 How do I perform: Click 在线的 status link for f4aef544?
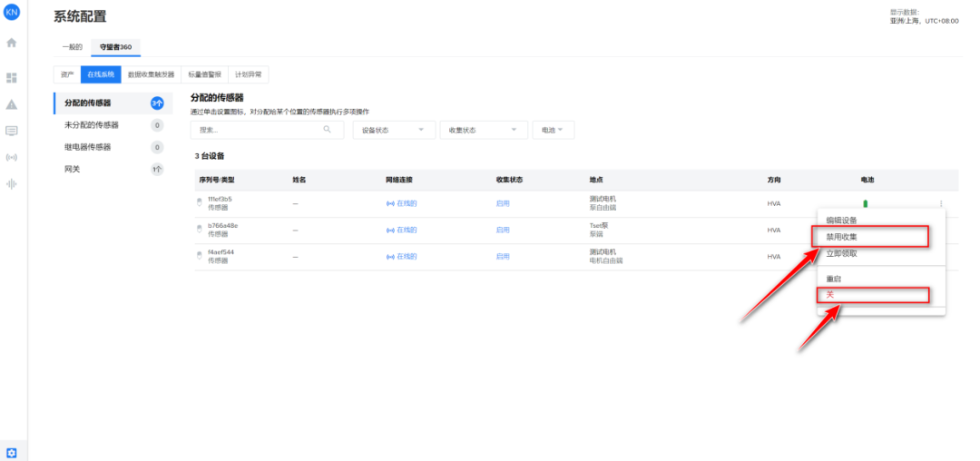(401, 257)
